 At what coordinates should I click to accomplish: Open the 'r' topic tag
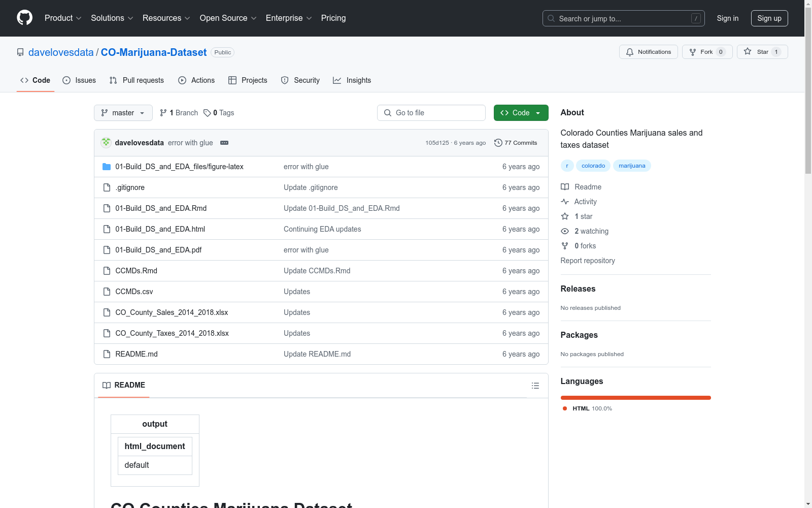click(567, 166)
